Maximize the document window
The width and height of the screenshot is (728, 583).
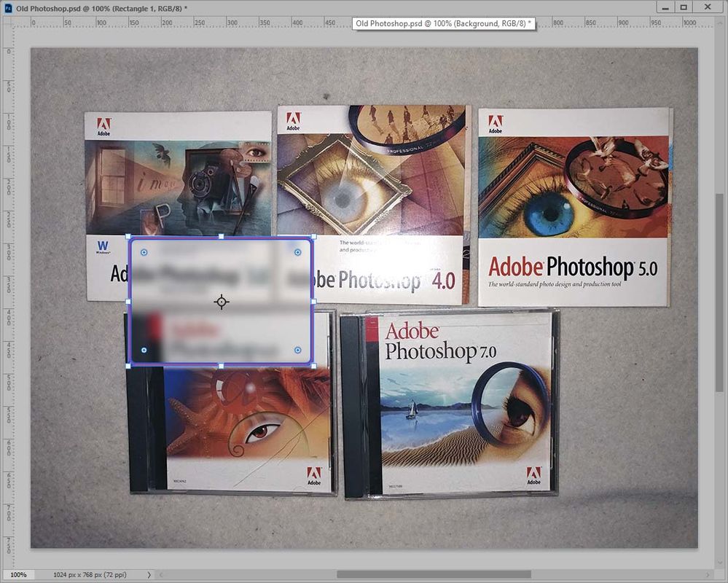pos(684,7)
